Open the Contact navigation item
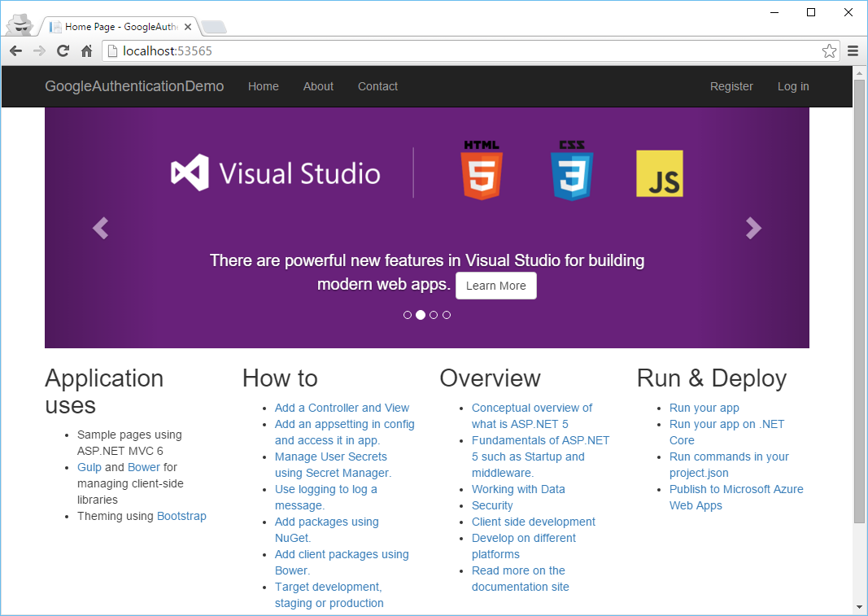This screenshot has width=868, height=616. click(x=377, y=86)
